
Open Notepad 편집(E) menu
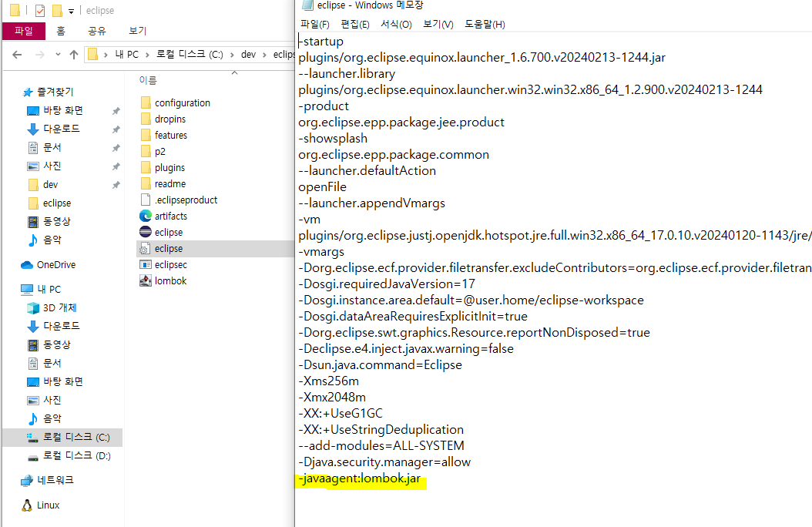355,25
